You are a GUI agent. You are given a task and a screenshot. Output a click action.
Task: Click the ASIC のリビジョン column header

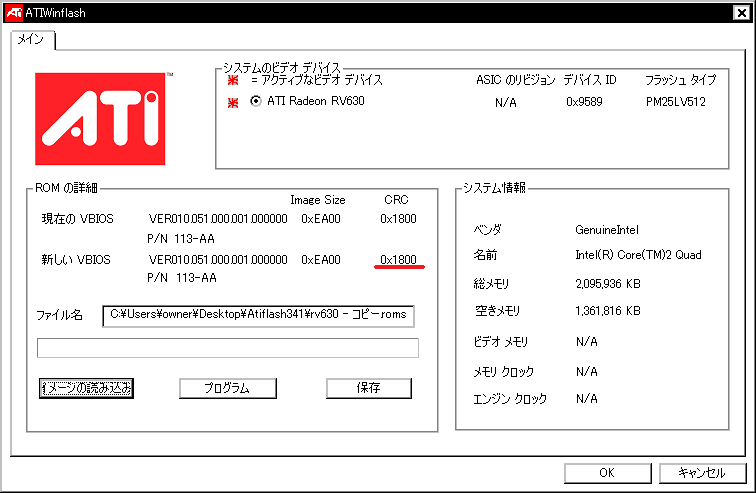pos(515,80)
